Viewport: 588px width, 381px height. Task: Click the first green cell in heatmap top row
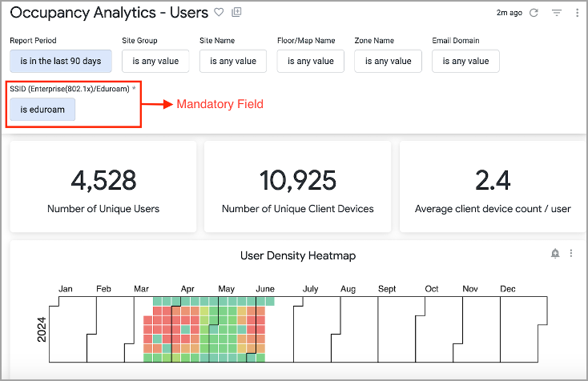click(x=158, y=301)
